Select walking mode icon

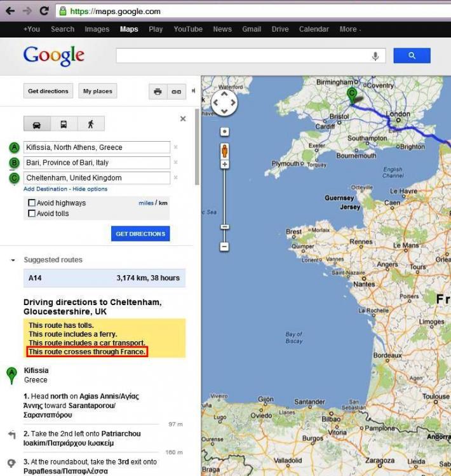point(91,124)
